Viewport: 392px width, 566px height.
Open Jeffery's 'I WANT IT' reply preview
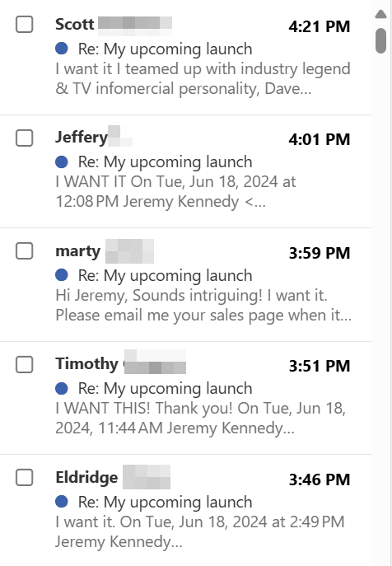tap(175, 192)
